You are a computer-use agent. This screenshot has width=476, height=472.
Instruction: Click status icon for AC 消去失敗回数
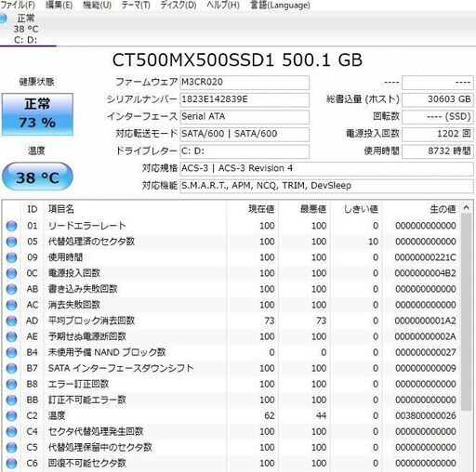pyautogui.click(x=11, y=305)
